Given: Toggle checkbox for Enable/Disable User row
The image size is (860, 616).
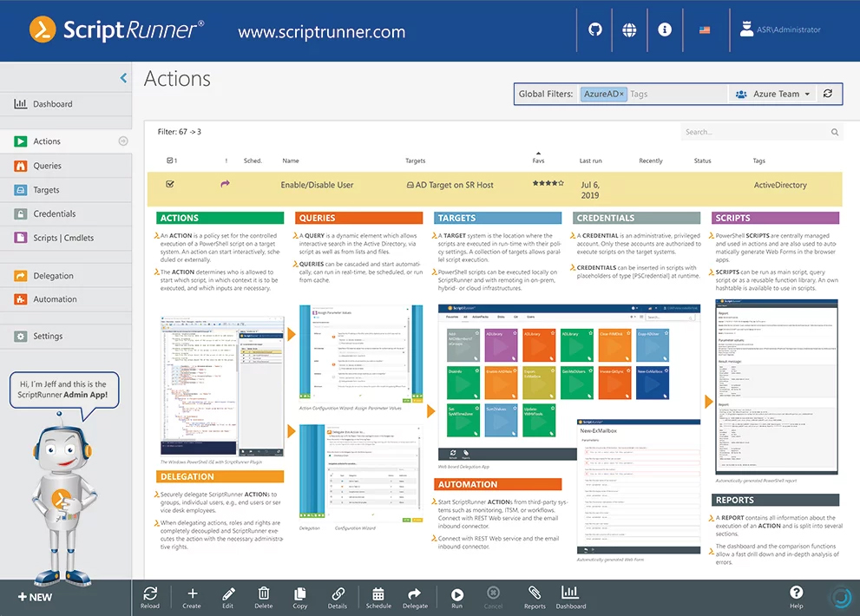Looking at the screenshot, I should (x=170, y=184).
